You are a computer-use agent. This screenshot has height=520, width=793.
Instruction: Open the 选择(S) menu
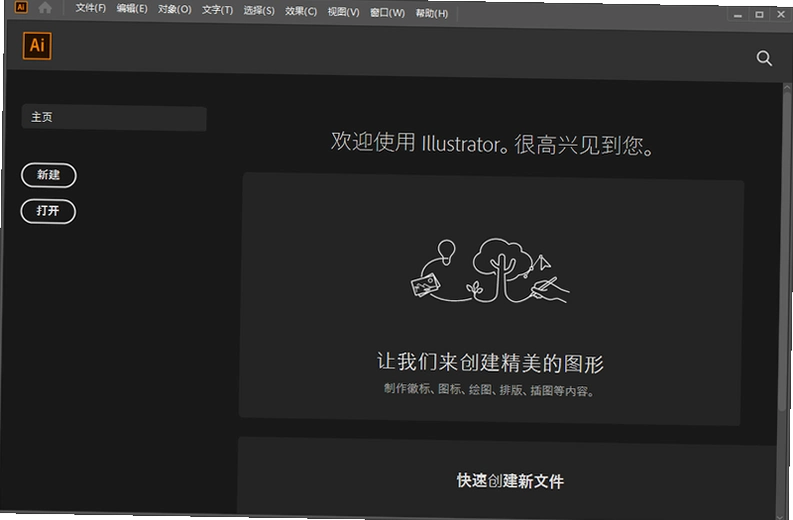[x=259, y=11]
